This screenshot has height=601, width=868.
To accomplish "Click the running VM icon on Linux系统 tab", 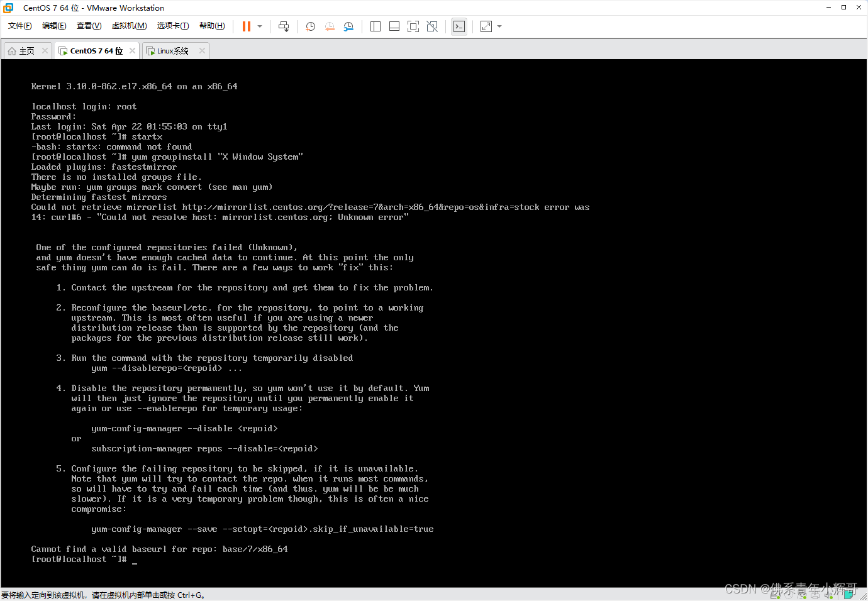I will (x=150, y=51).
